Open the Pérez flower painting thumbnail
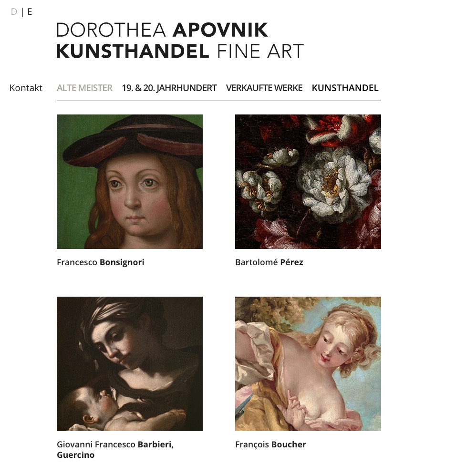Image resolution: width=466 pixels, height=476 pixels. click(308, 182)
